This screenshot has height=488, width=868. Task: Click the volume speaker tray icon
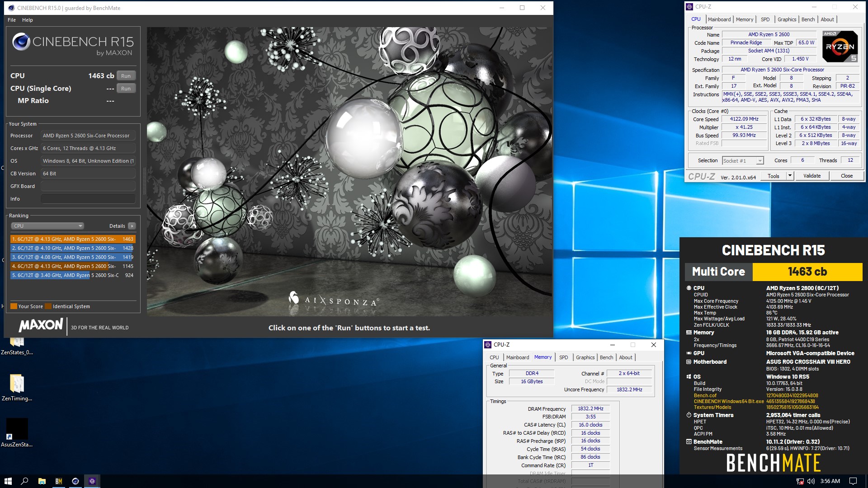click(811, 481)
